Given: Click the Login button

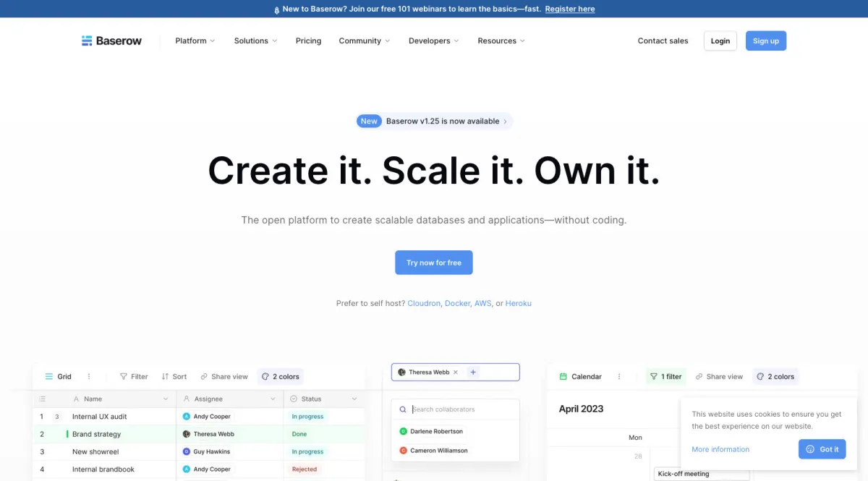Looking at the screenshot, I should [720, 41].
